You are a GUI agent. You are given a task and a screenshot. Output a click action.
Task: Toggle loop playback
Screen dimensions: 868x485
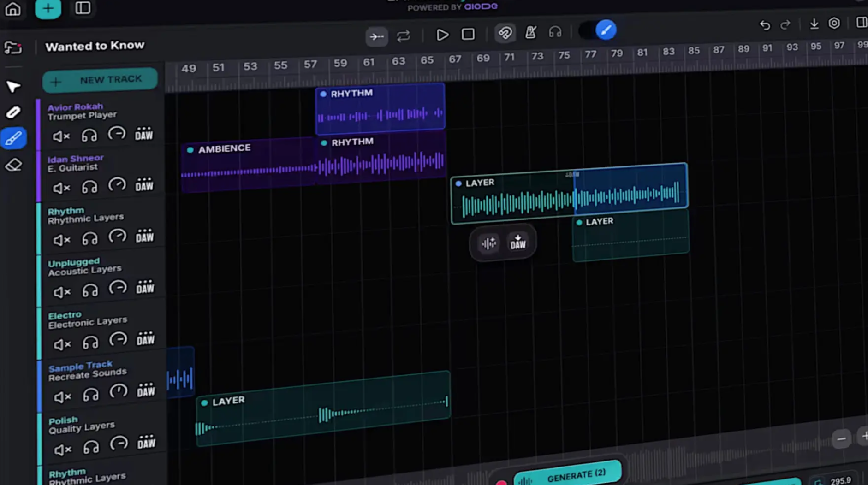point(404,35)
